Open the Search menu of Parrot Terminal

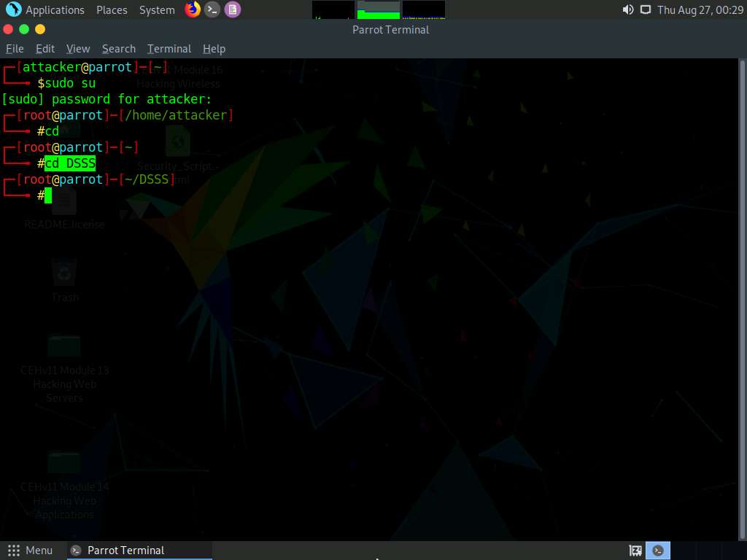click(118, 48)
